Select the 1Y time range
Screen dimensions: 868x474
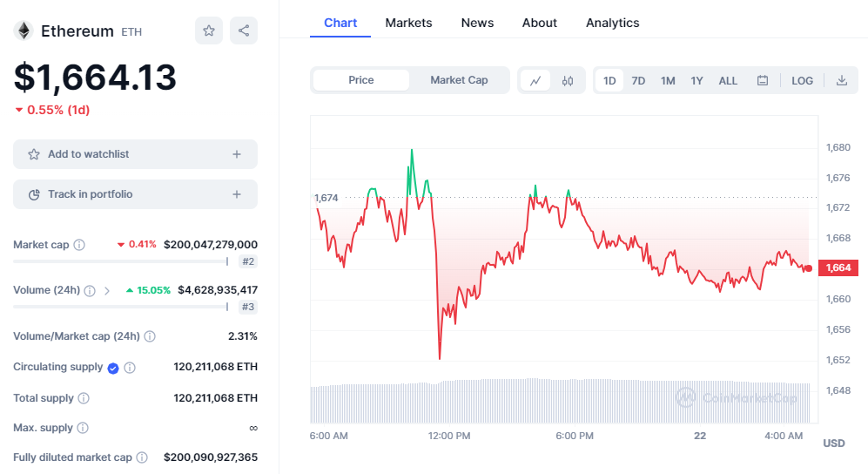(x=696, y=81)
